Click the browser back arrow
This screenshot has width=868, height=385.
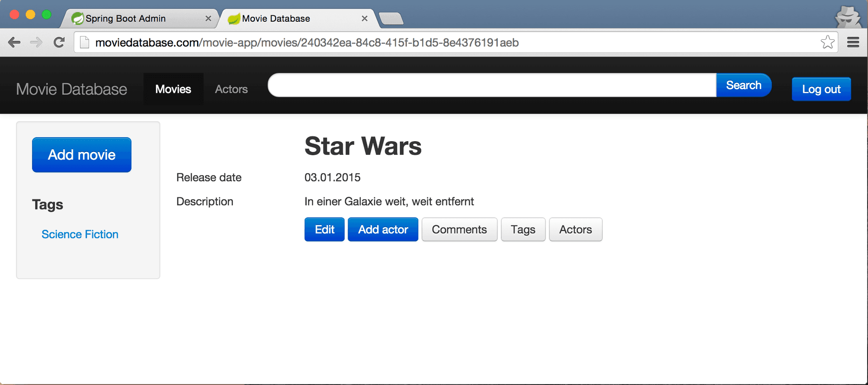pyautogui.click(x=14, y=43)
